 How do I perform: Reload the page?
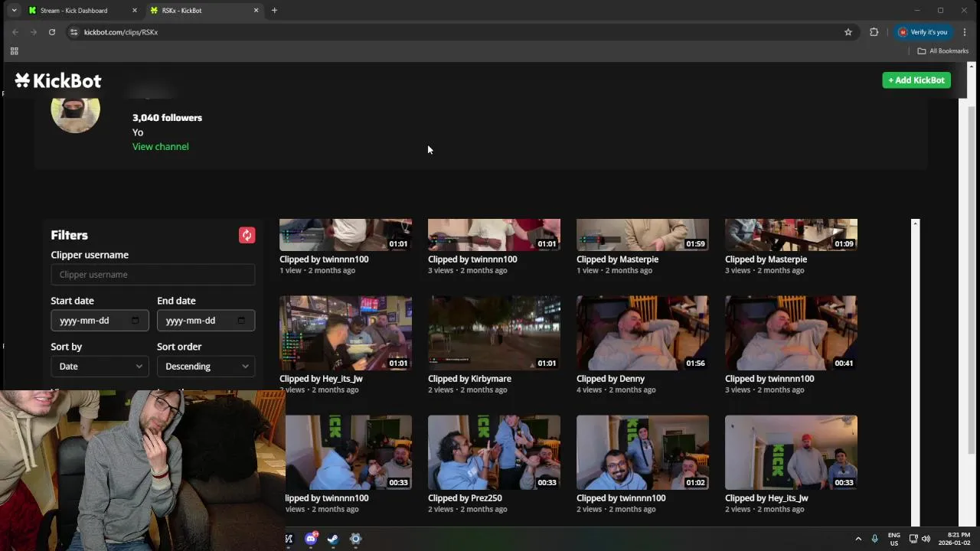pos(52,32)
